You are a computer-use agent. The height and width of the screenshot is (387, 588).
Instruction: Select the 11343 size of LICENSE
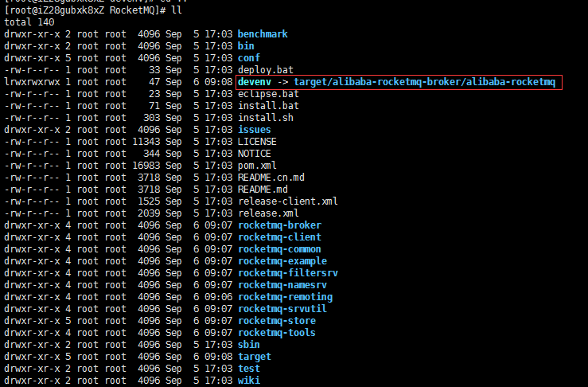pyautogui.click(x=146, y=142)
